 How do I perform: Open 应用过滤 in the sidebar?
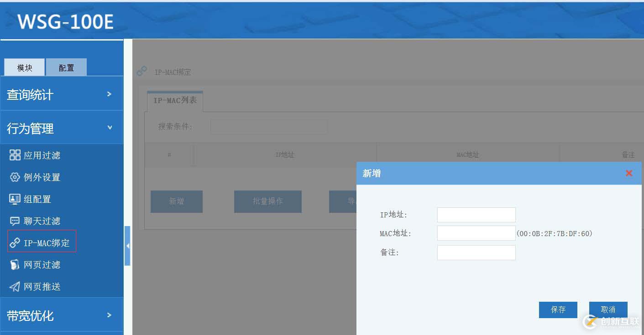[x=42, y=155]
